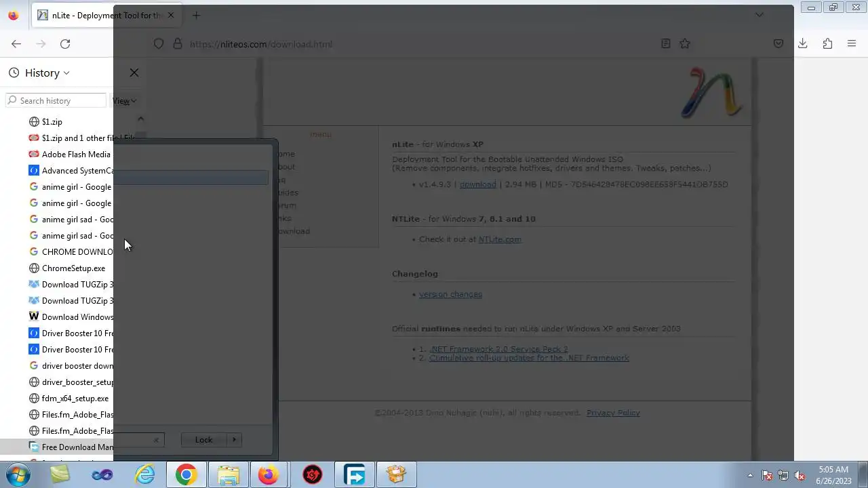
Task: Open the muted volume tray icon
Action: click(x=800, y=475)
